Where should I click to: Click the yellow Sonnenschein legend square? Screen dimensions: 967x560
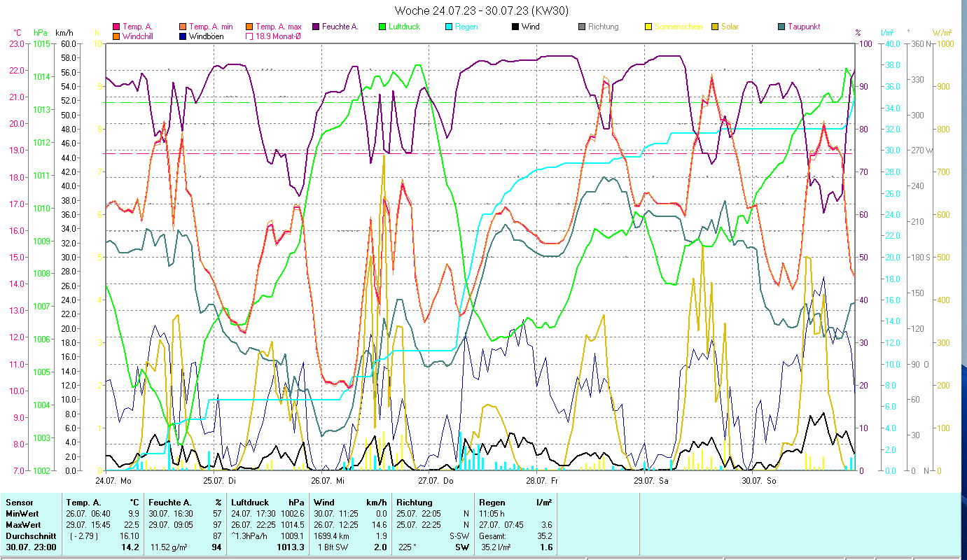pos(648,27)
